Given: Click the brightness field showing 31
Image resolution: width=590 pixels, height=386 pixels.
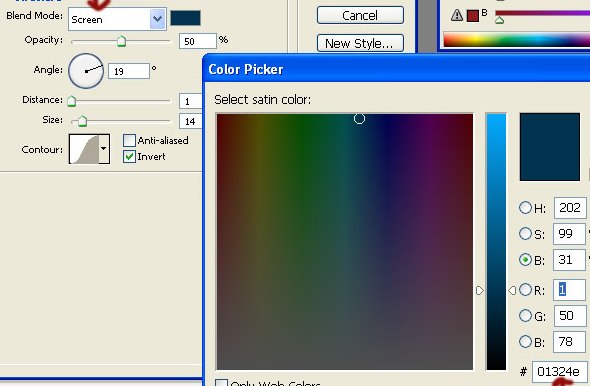Looking at the screenshot, I should [x=569, y=260].
